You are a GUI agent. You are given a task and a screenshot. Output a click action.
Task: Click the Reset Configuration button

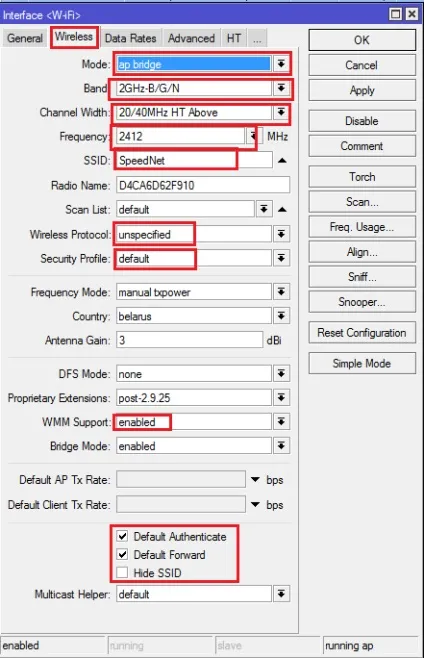click(x=362, y=333)
